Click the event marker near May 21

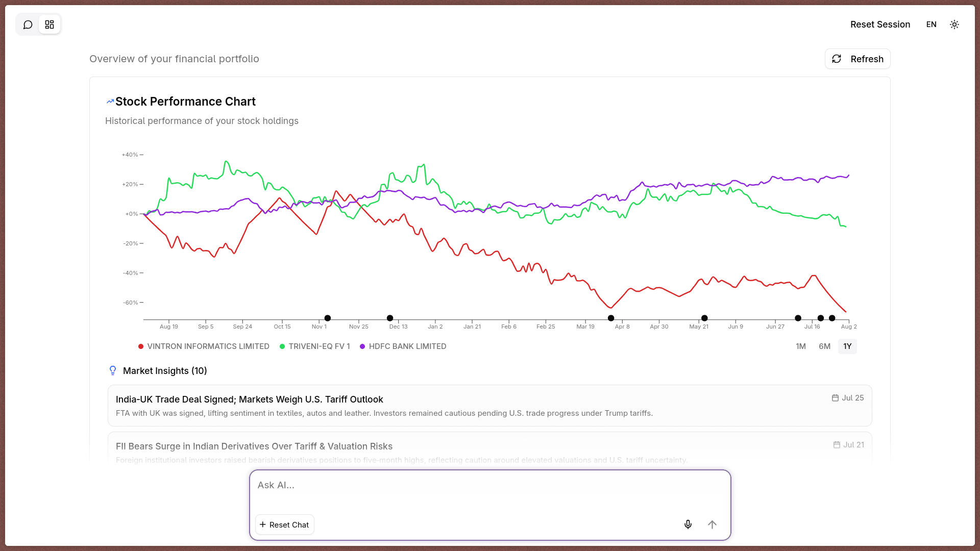(704, 318)
